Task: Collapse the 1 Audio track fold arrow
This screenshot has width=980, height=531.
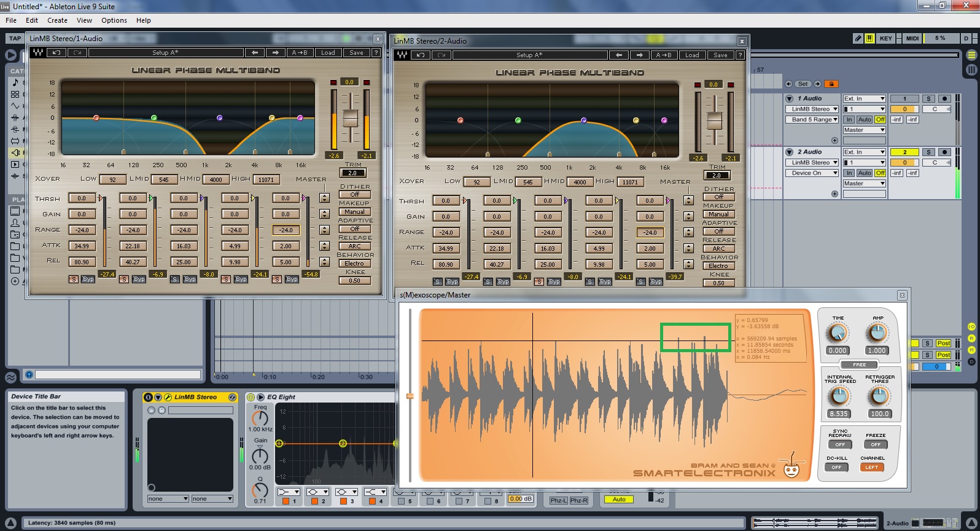Action: tap(789, 98)
